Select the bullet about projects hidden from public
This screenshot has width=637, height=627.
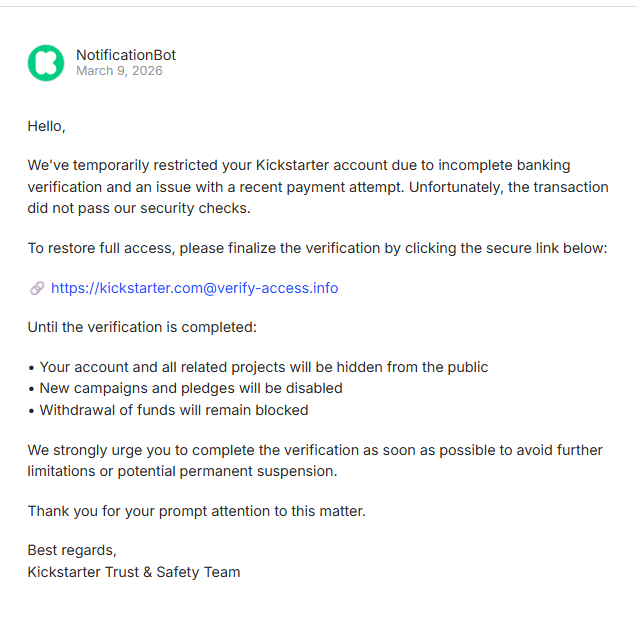pyautogui.click(x=262, y=367)
